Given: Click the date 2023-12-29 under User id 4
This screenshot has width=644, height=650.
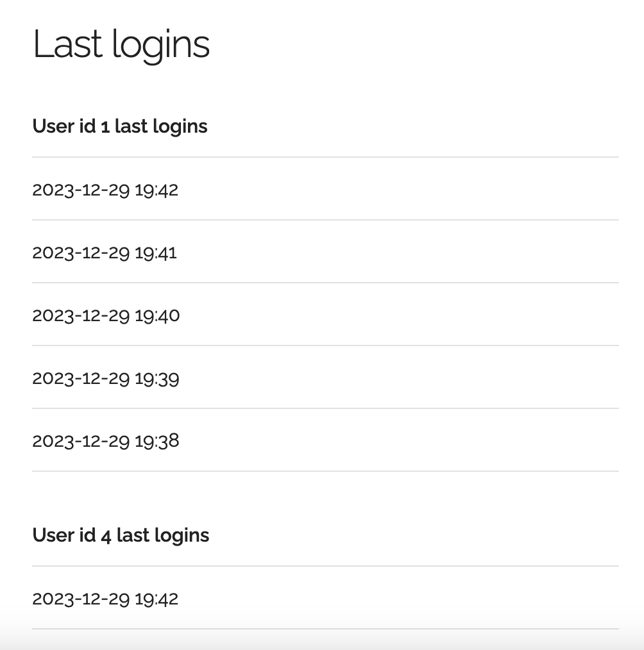Looking at the screenshot, I should [x=81, y=599].
